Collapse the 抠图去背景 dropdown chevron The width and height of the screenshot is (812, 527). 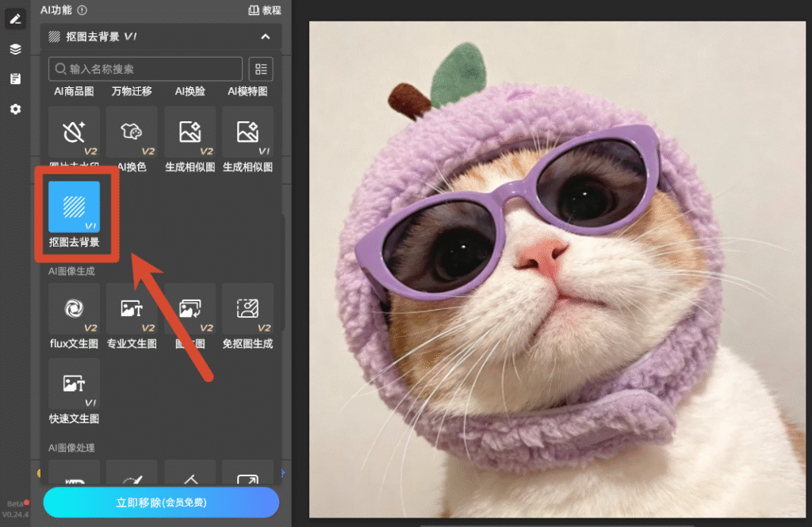click(x=265, y=36)
